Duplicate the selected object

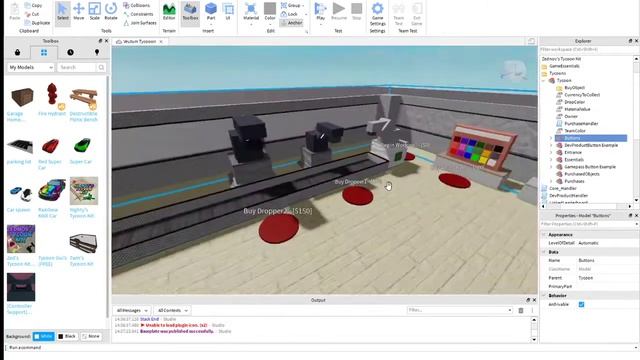pyautogui.click(x=37, y=23)
